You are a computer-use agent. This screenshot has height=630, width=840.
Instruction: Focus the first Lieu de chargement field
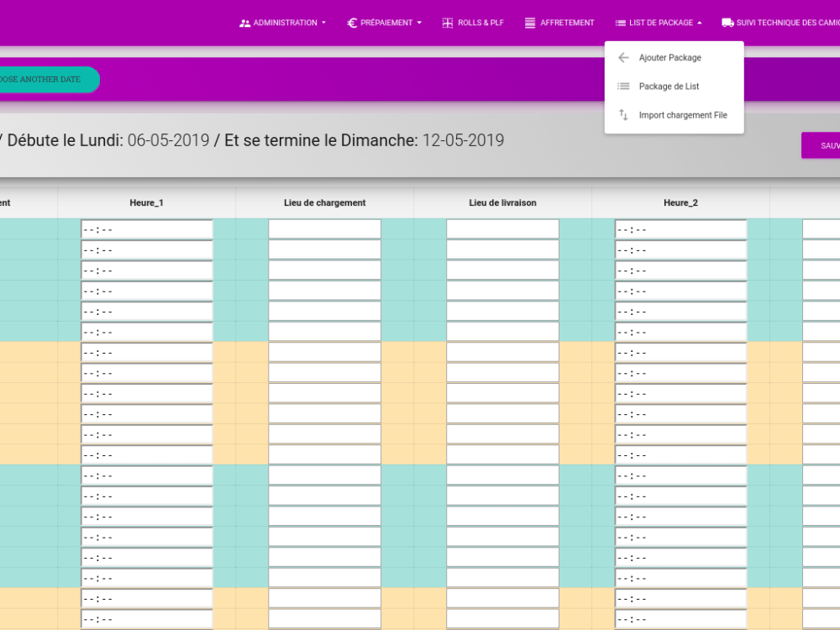(324, 229)
